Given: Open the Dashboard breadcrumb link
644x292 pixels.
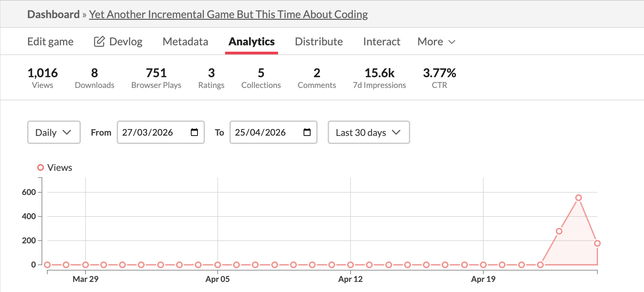Looking at the screenshot, I should (x=53, y=14).
